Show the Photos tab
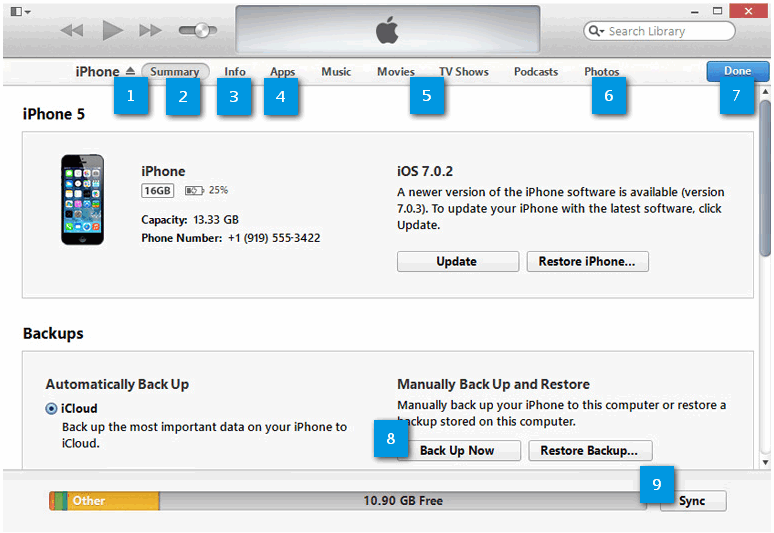 tap(602, 72)
